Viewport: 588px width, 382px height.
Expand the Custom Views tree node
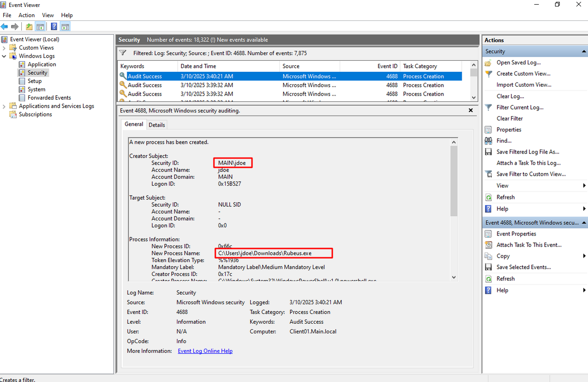[4, 48]
